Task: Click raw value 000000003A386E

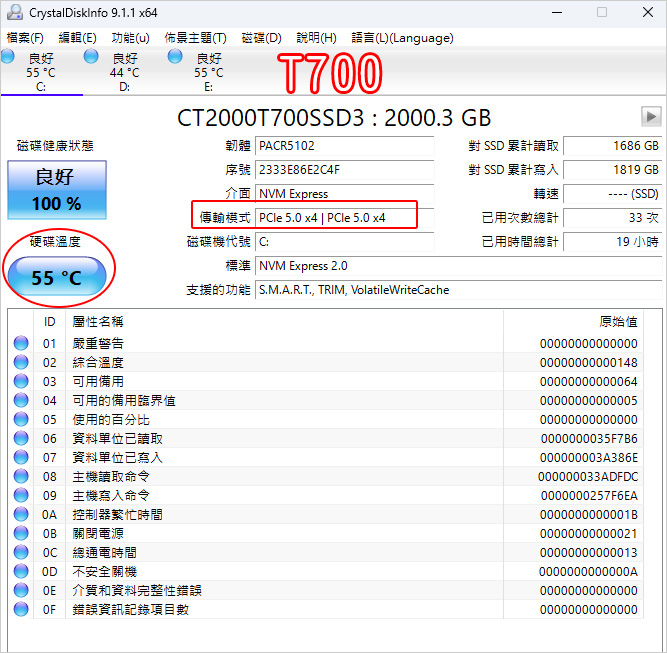Action: 589,458
